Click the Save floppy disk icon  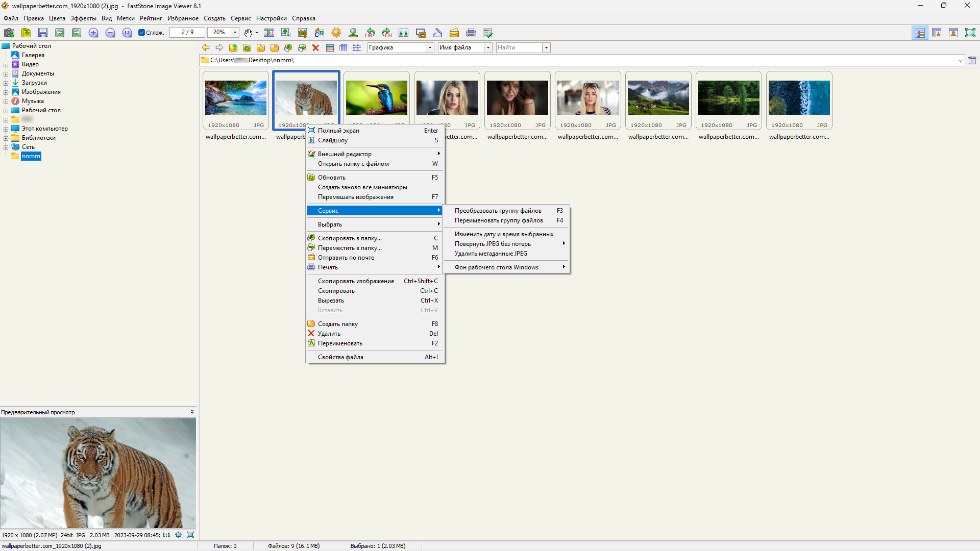click(x=43, y=33)
